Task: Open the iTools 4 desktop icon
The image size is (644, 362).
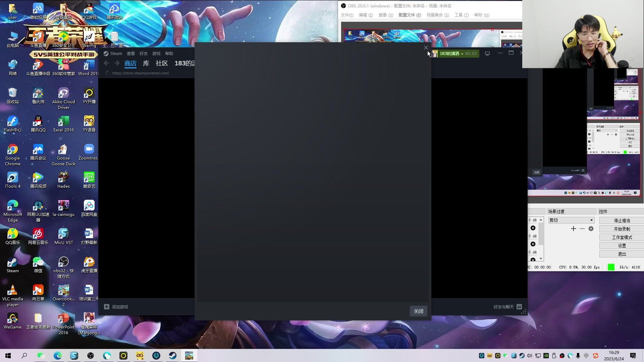Action: tap(13, 180)
